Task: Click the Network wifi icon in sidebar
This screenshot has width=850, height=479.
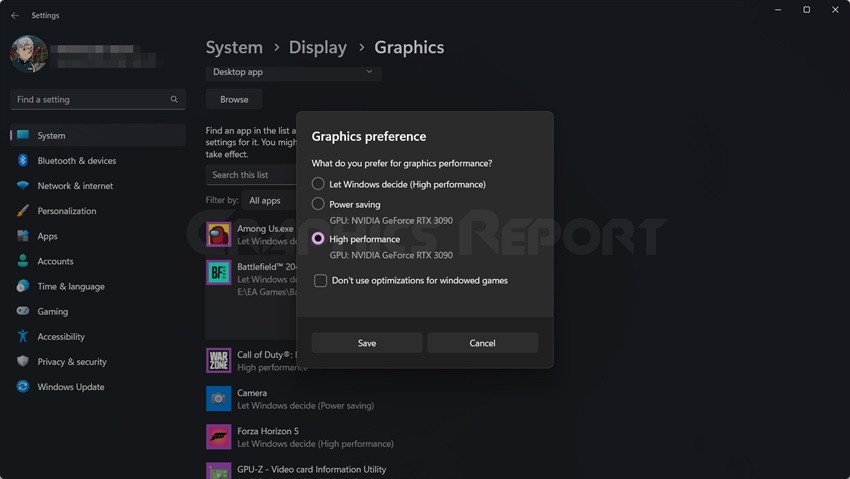Action: 23,185
